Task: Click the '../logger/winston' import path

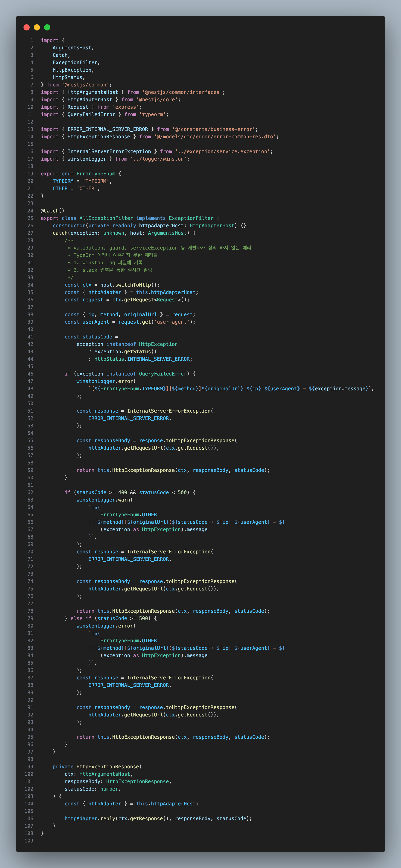Action: pos(158,159)
